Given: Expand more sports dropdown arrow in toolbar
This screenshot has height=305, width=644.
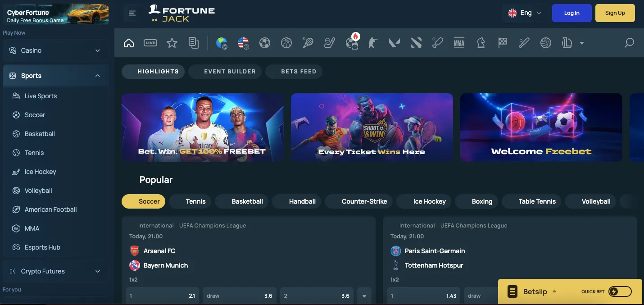Looking at the screenshot, I should tap(582, 43).
